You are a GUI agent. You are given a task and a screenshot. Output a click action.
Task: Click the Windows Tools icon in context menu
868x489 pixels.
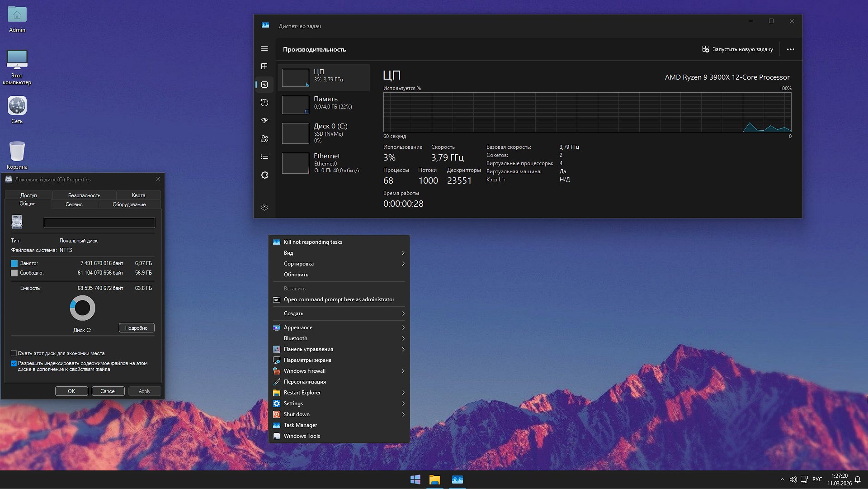click(277, 436)
